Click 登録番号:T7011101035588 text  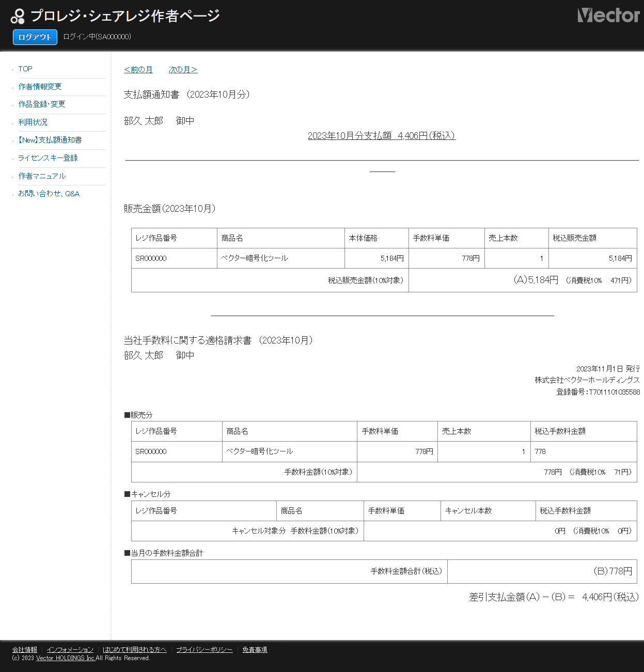tap(598, 392)
